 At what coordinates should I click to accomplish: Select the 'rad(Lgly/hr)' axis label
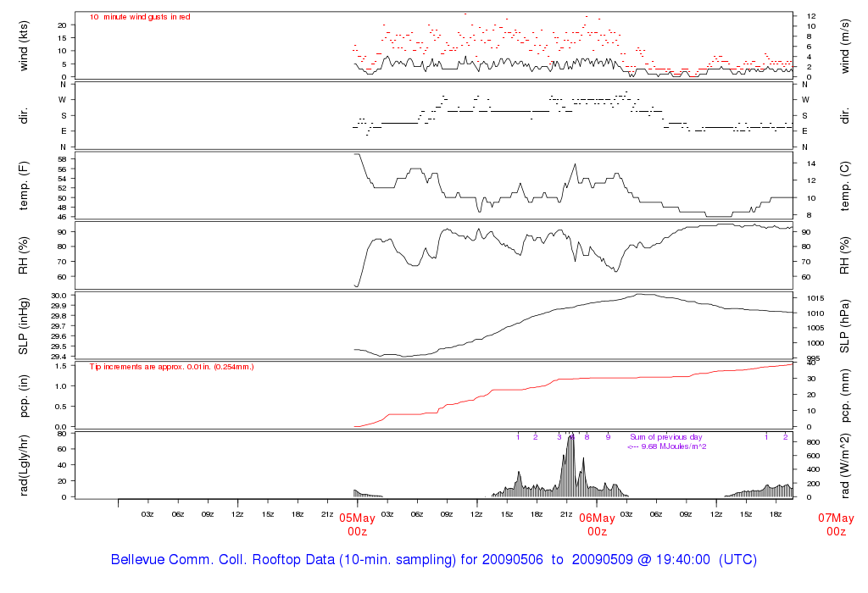pos(23,465)
